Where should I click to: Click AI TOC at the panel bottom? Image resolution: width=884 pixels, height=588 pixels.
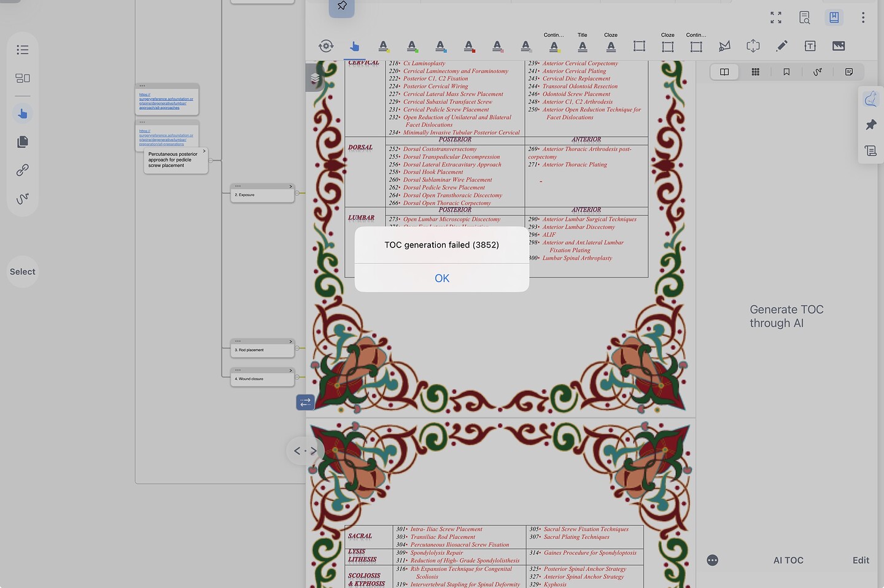(x=788, y=560)
